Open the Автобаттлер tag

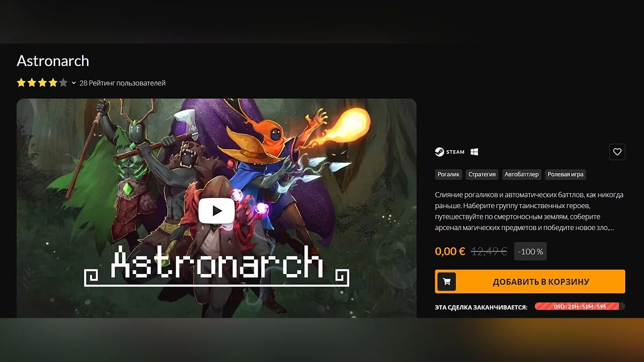tap(522, 174)
